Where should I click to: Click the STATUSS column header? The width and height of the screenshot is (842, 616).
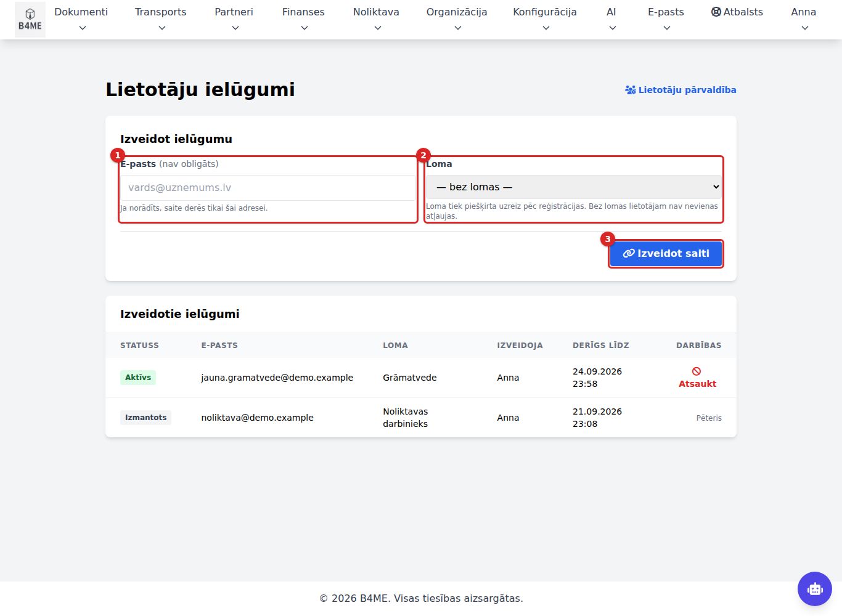[x=139, y=346]
